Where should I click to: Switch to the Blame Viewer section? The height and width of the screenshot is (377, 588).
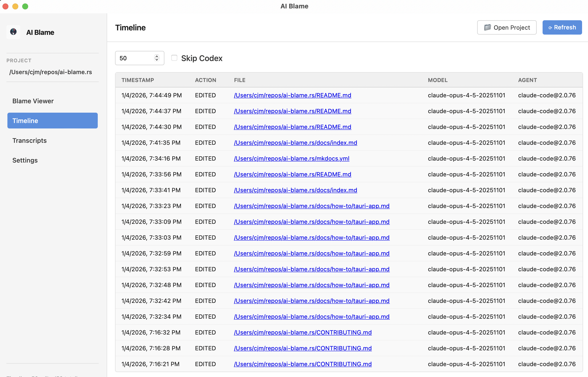33,101
